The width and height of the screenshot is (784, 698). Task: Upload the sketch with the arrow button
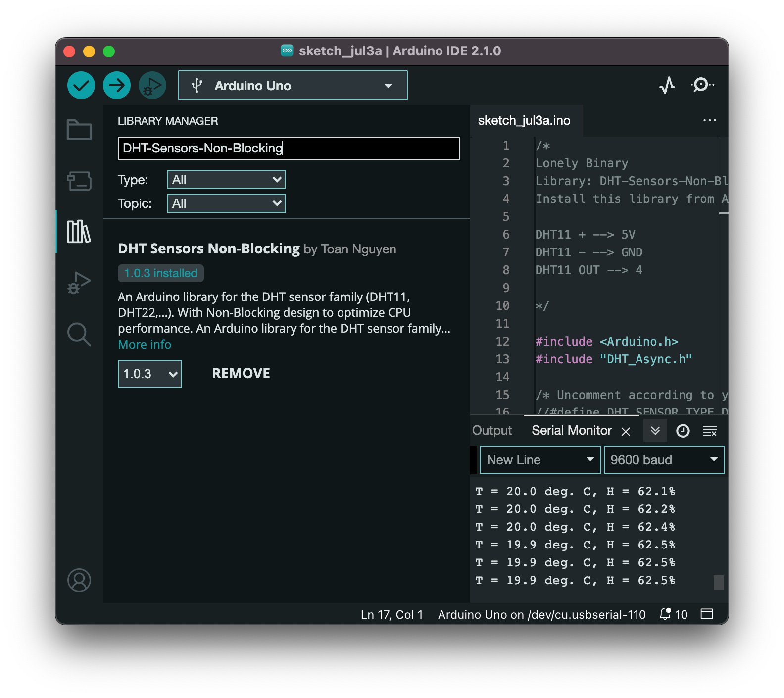[x=117, y=85]
